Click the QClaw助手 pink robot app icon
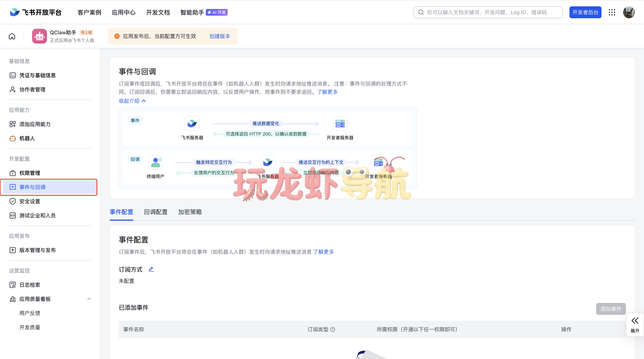The image size is (644, 359). coord(39,36)
